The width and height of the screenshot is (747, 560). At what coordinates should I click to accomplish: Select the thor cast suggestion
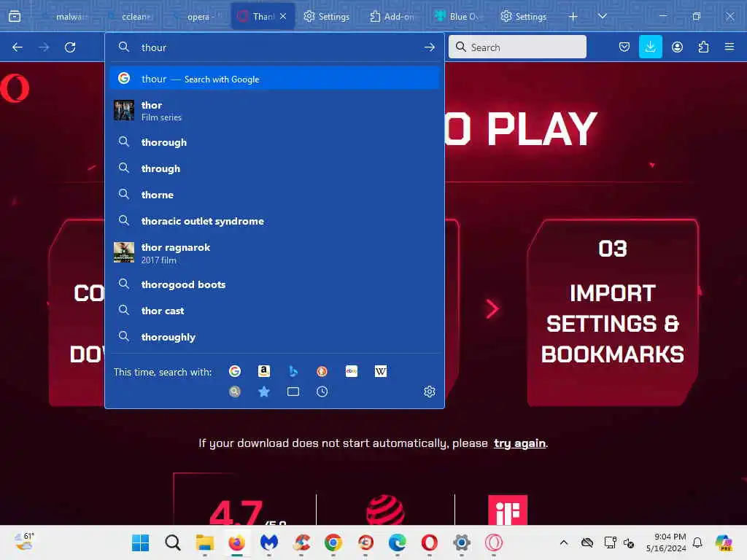point(274,311)
